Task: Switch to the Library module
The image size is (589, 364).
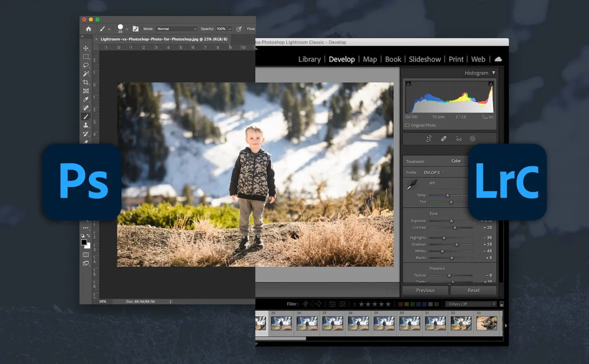Action: click(x=309, y=59)
